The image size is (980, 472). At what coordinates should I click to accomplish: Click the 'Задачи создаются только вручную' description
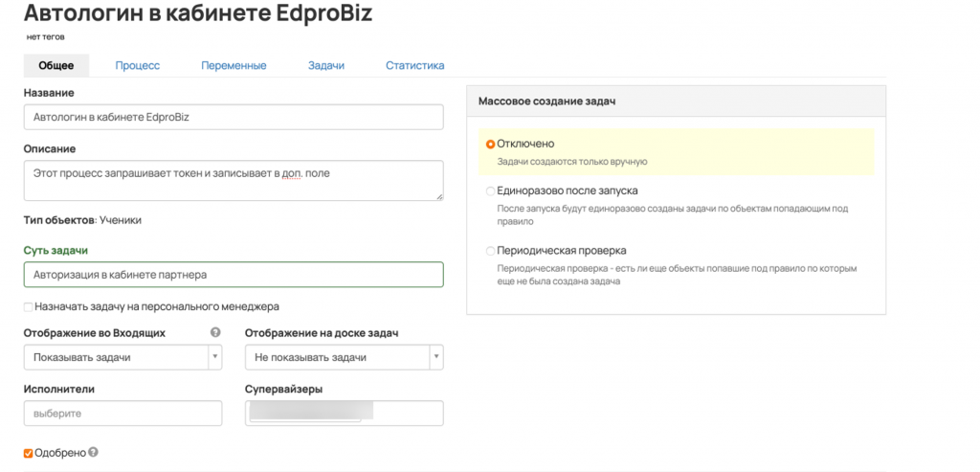[572, 162]
